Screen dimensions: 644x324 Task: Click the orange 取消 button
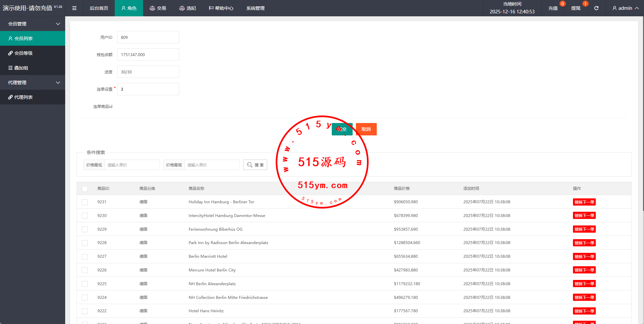(x=366, y=129)
